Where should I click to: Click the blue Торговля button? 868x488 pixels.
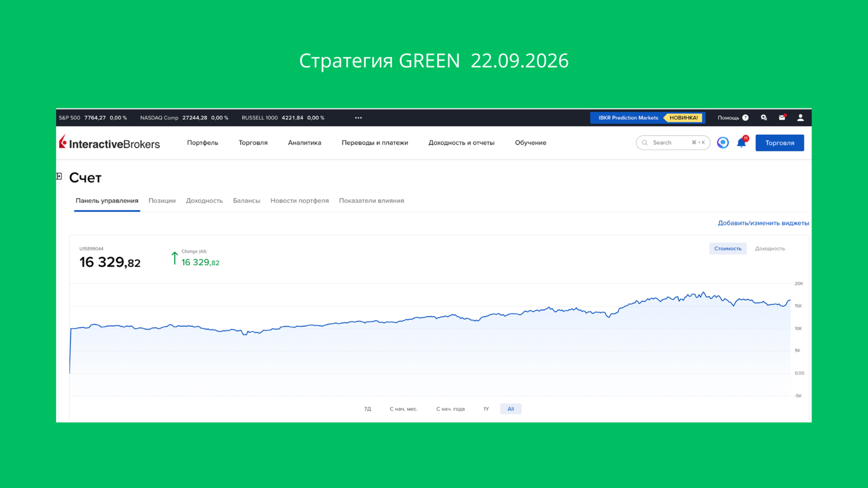pos(779,143)
